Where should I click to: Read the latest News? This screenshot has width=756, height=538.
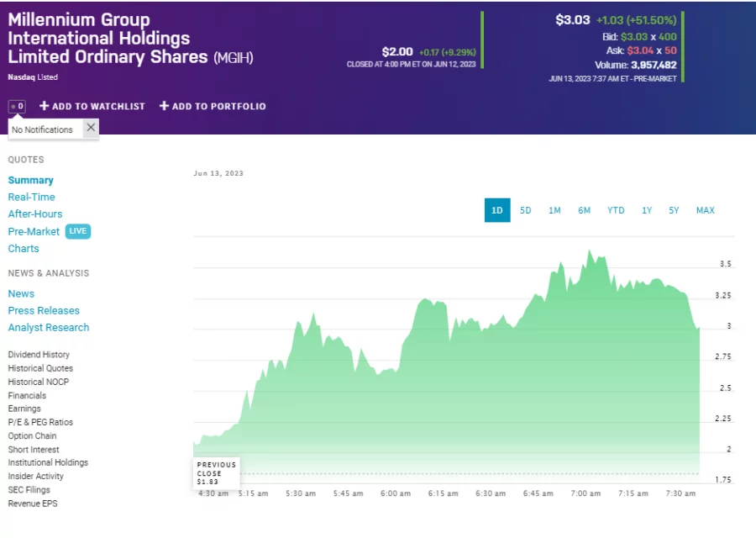click(x=21, y=293)
